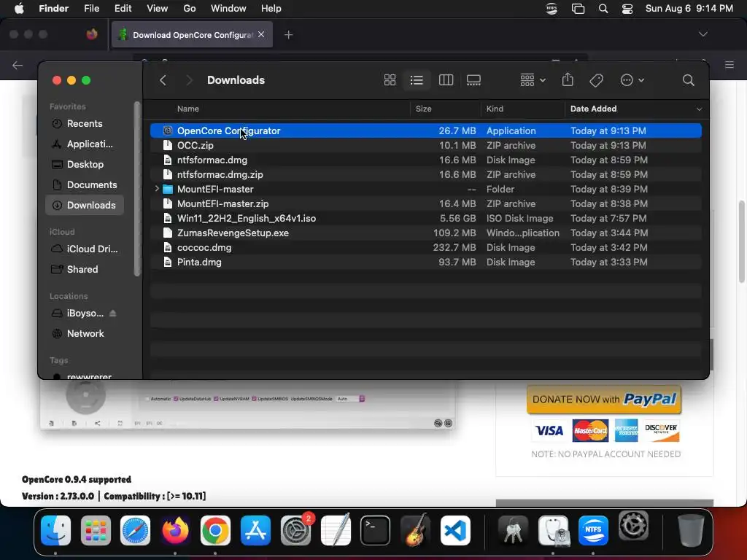Sort by the Name column header

187,109
